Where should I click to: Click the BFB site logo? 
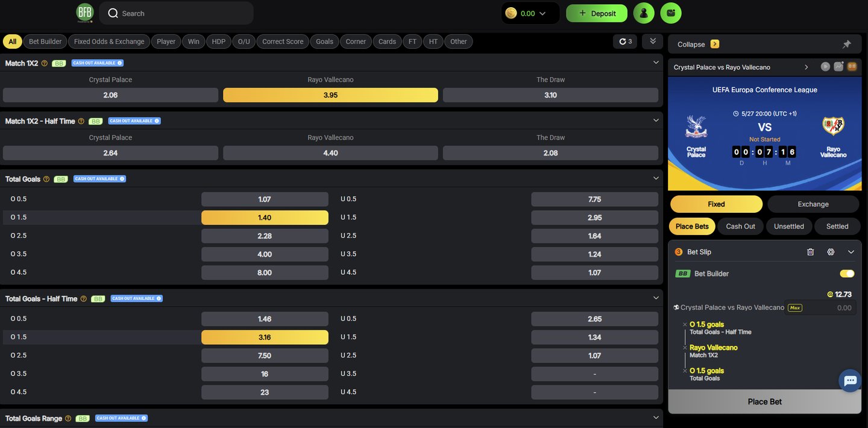click(85, 13)
